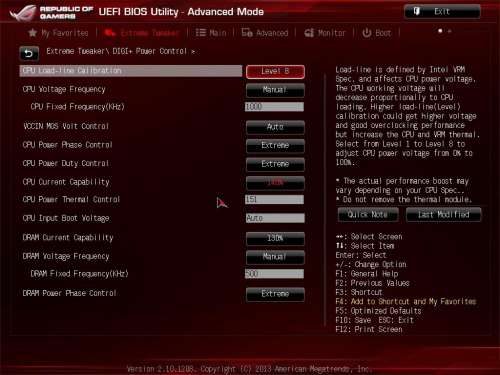Select the VCCIN MOS Volt Control label

point(66,126)
